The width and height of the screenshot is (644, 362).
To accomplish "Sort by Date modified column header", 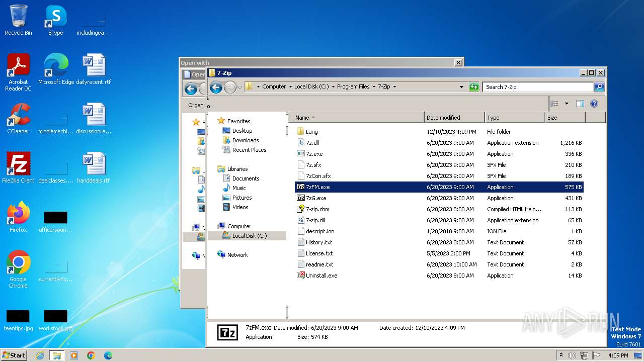I will coord(455,118).
